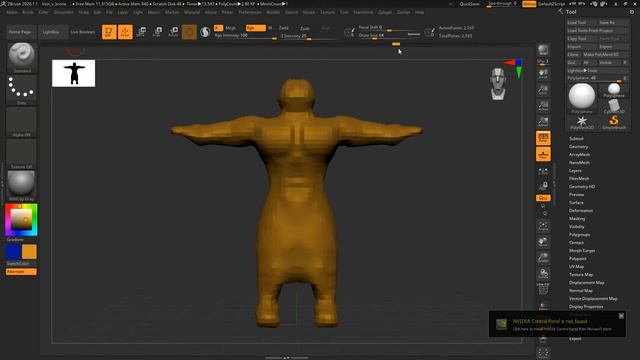The image size is (640, 360).
Task: Click the BPR render icon
Action: click(x=543, y=50)
